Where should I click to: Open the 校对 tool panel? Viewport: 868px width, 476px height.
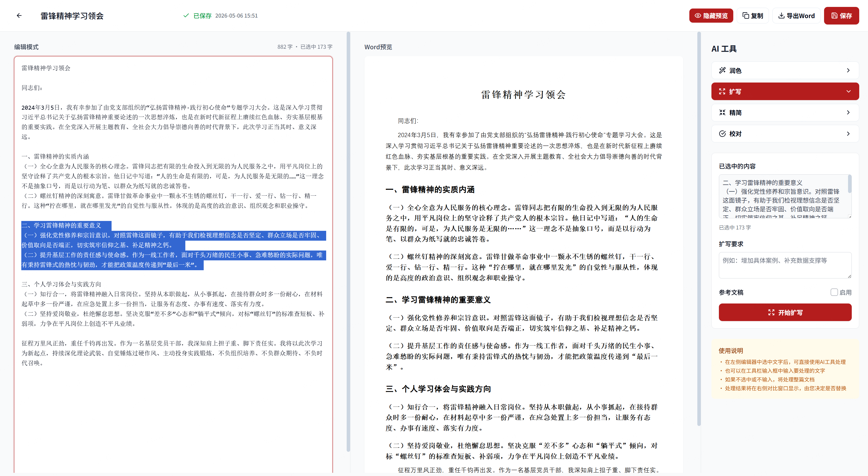(785, 134)
